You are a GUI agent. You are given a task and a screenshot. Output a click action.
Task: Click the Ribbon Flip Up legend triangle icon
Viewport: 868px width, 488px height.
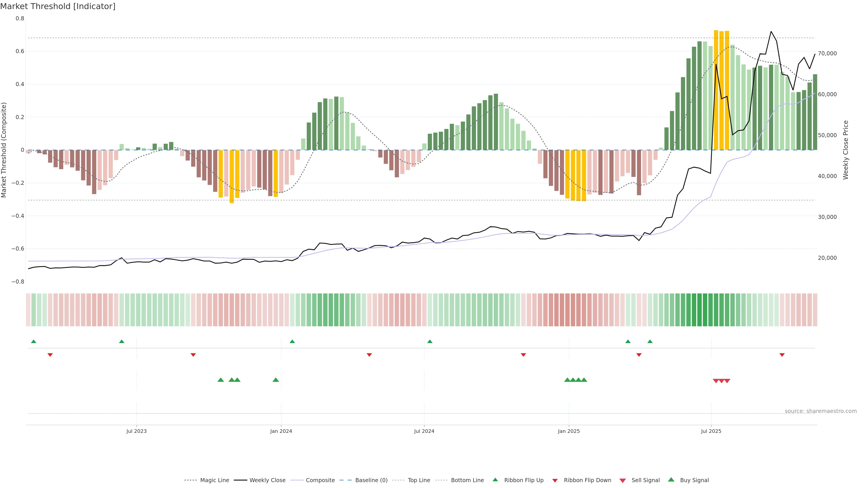click(495, 480)
